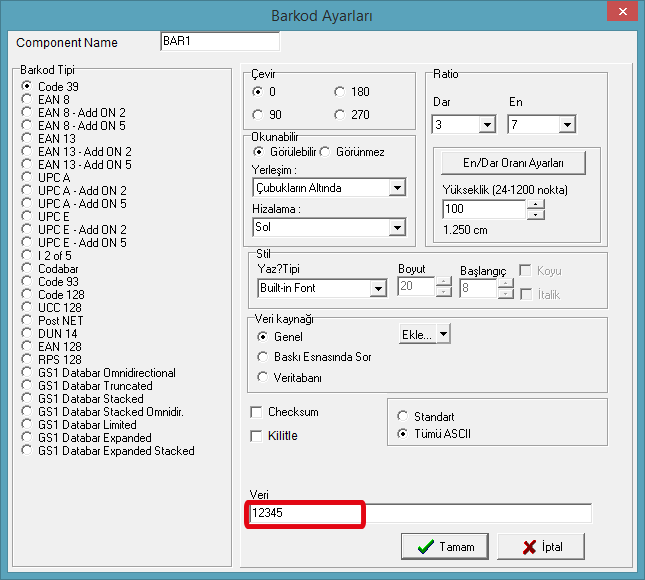
Task: Choose GS1 Databar Expanded Stacked type
Action: coord(28,451)
